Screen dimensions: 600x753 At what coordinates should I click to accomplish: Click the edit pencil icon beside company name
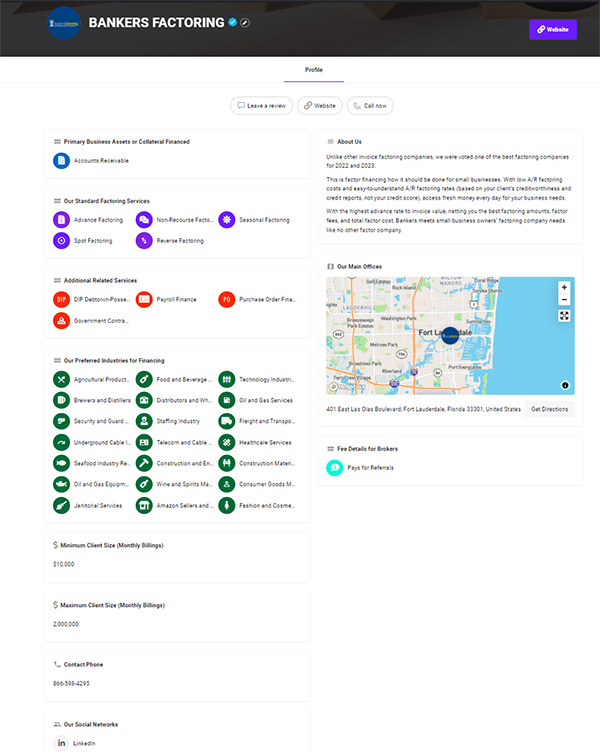(246, 22)
